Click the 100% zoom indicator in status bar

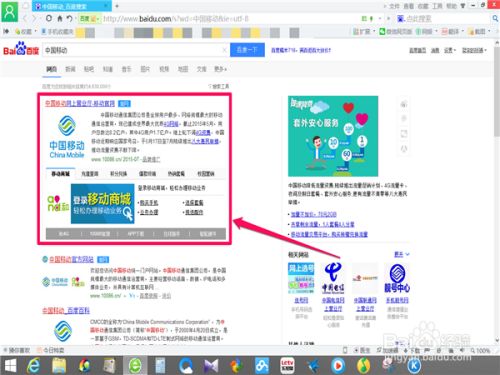(480, 350)
